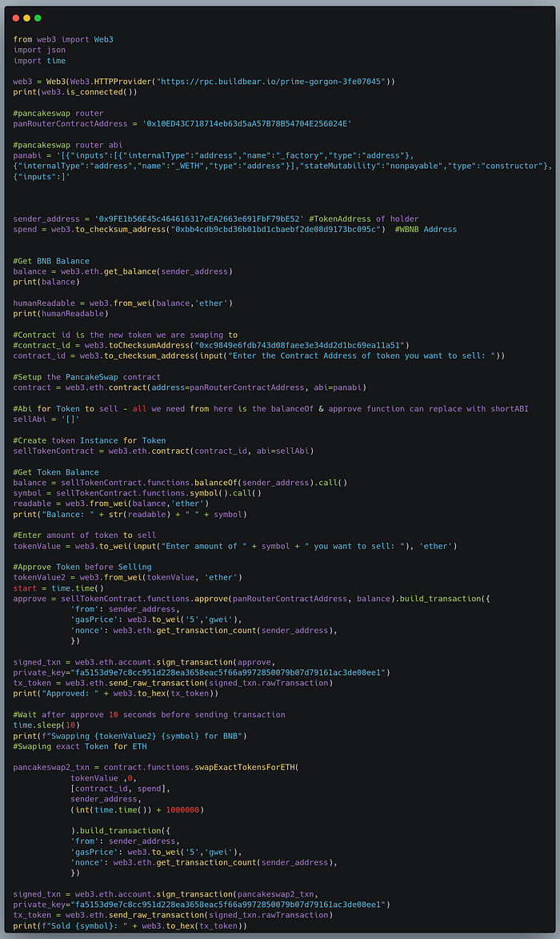560x939 pixels.
Task: Click "#Create token Instance for Token" comment
Action: point(90,441)
